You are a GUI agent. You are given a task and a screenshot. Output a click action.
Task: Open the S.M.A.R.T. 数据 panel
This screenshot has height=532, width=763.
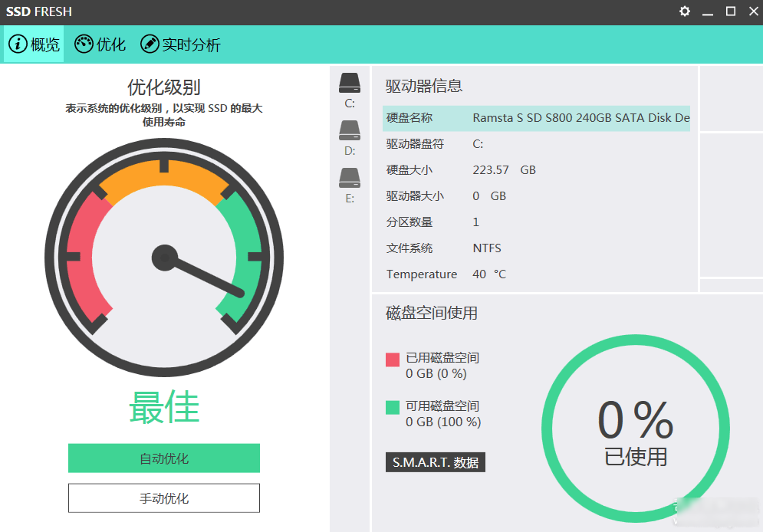coord(435,462)
